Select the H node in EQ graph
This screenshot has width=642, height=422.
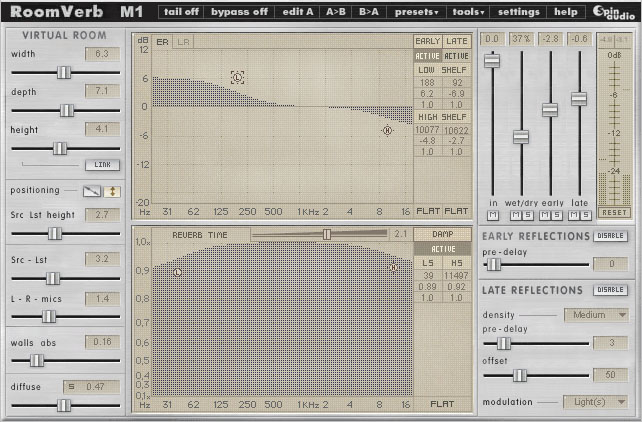pos(387,131)
